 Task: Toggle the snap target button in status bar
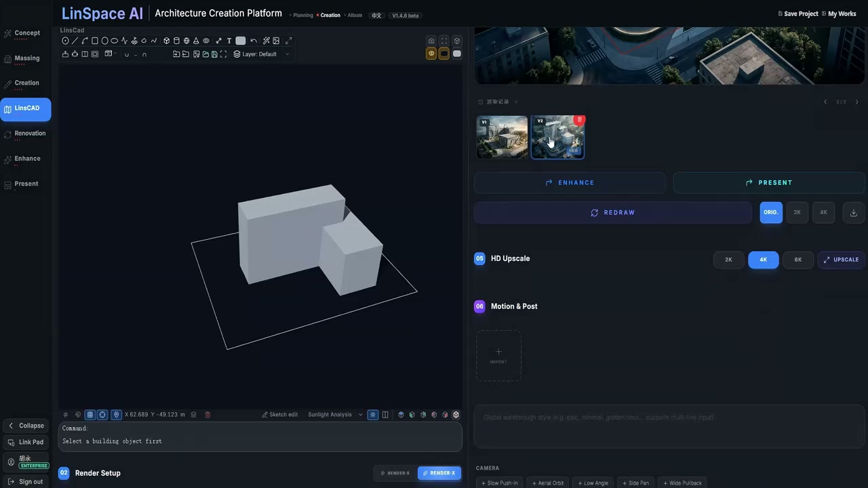click(x=102, y=415)
